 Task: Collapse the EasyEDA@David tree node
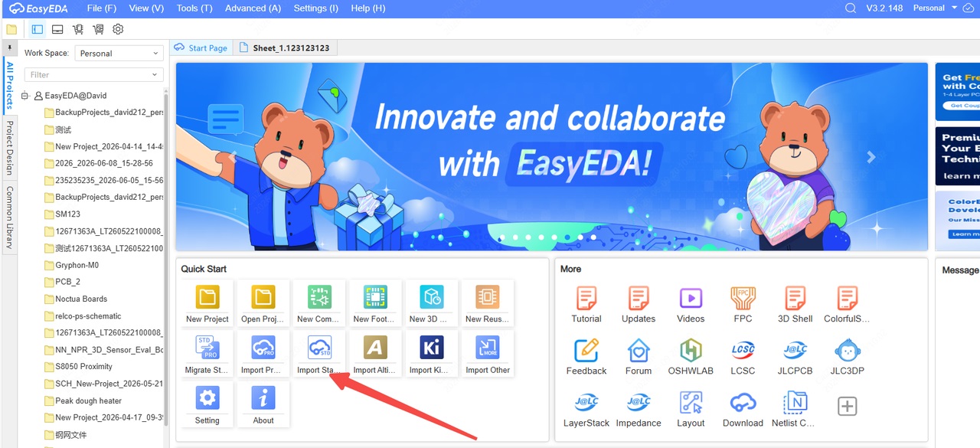tap(25, 96)
